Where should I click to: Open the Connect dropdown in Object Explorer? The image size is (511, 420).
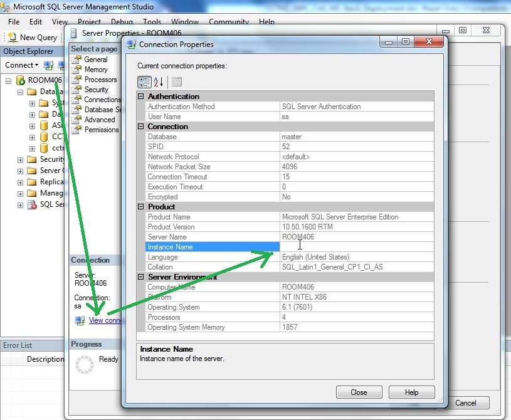(x=21, y=65)
